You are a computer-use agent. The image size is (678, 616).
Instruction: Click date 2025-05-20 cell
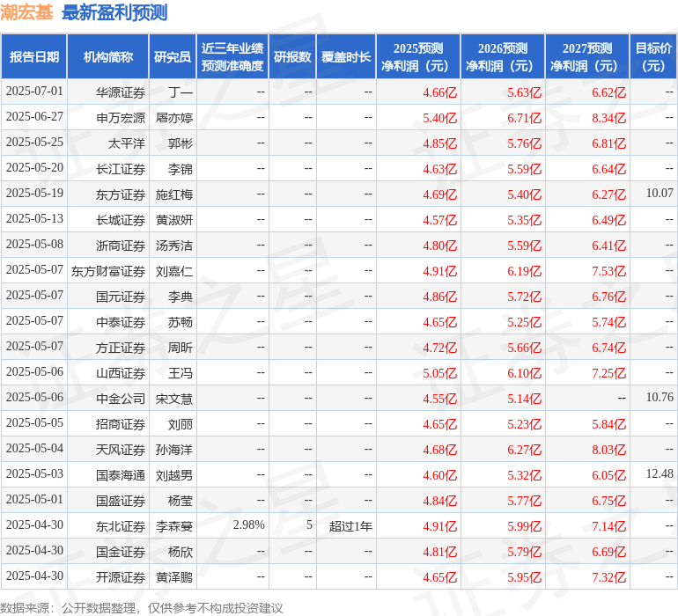tap(34, 168)
